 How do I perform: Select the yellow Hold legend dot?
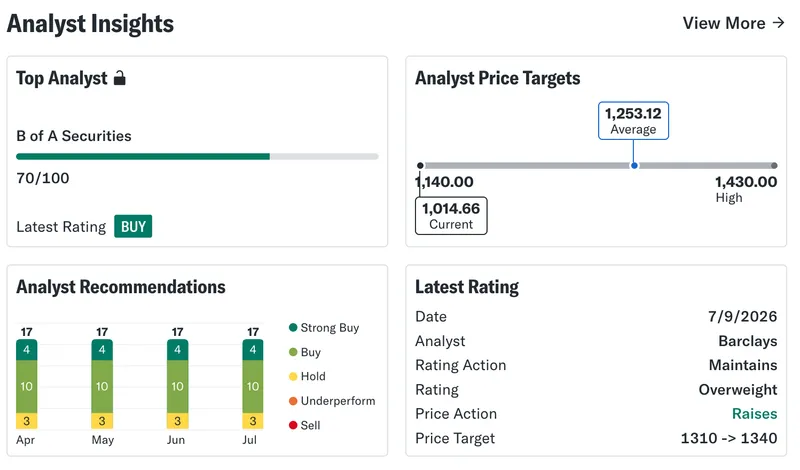[x=293, y=376]
